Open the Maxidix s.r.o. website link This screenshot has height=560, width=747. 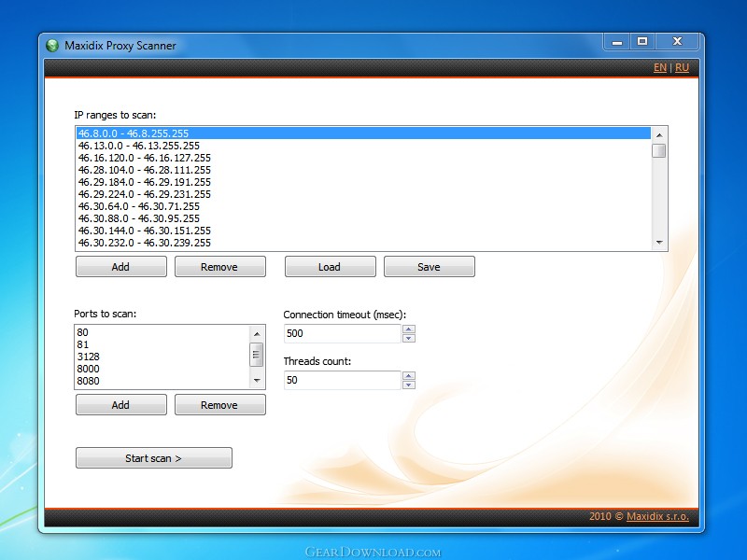pos(657,516)
